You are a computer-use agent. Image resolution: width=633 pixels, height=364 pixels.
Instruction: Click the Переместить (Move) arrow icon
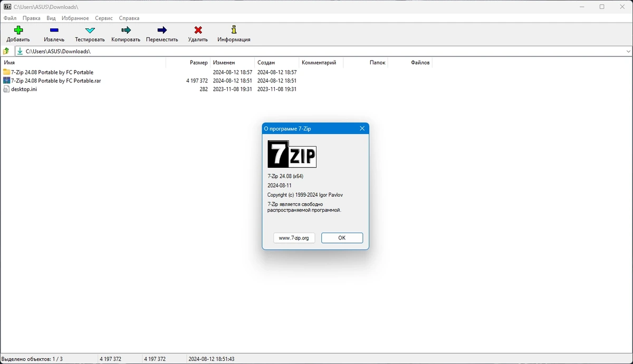pyautogui.click(x=162, y=30)
